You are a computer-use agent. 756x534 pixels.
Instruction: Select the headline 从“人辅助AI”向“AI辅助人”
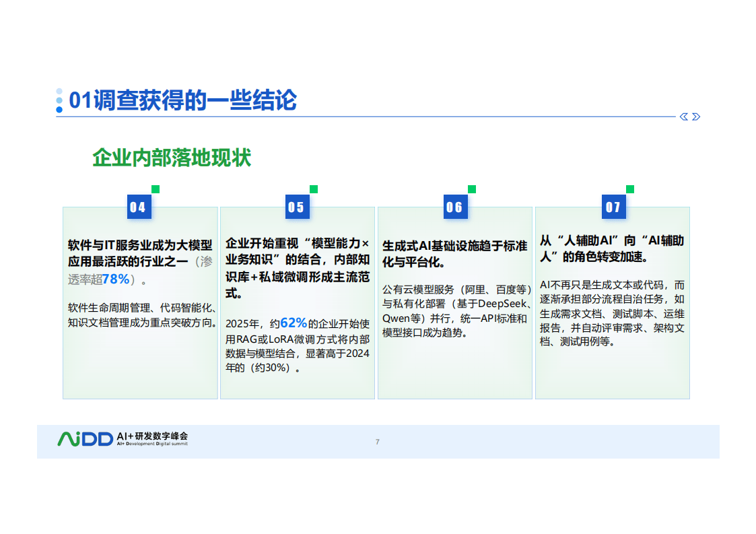click(612, 248)
